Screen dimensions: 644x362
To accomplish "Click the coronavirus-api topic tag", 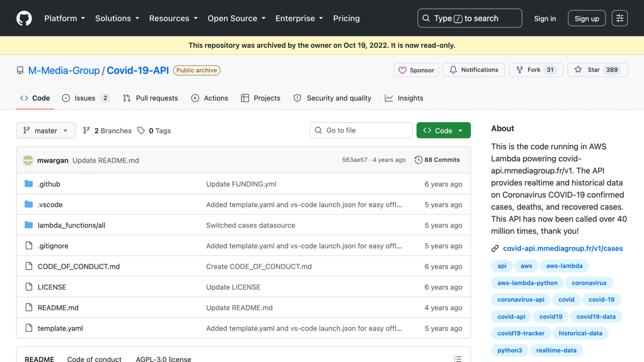I will click(521, 300).
